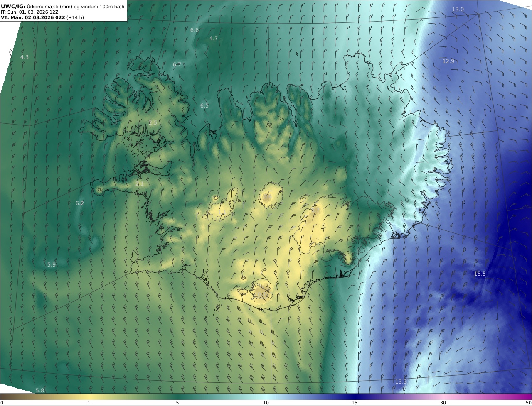Click the 6.2 value label on the map
The height and width of the screenshot is (406, 532).
(x=80, y=203)
